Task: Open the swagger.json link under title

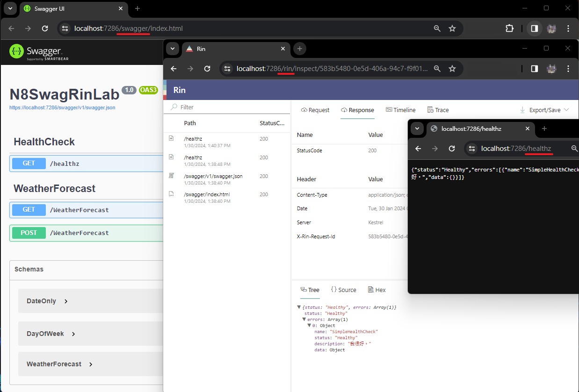Action: click(62, 107)
